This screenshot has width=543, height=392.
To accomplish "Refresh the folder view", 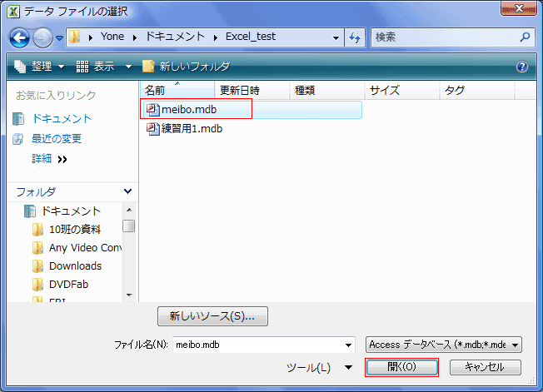I will tap(355, 37).
